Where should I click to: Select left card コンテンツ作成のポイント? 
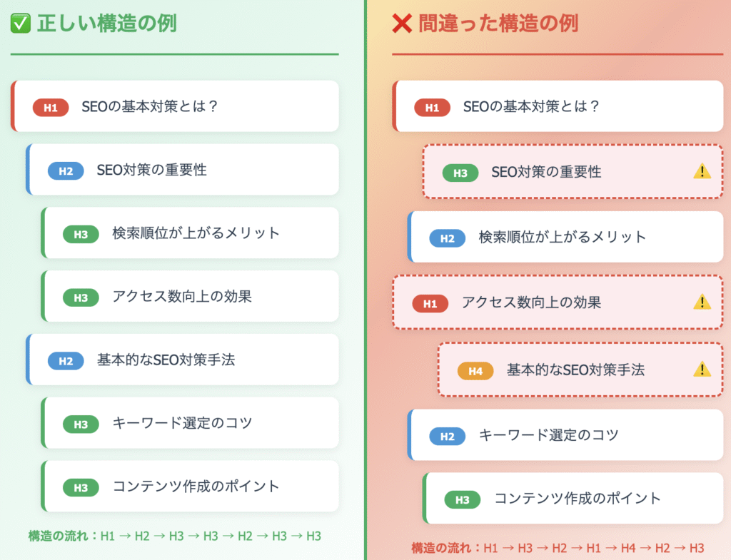click(190, 486)
